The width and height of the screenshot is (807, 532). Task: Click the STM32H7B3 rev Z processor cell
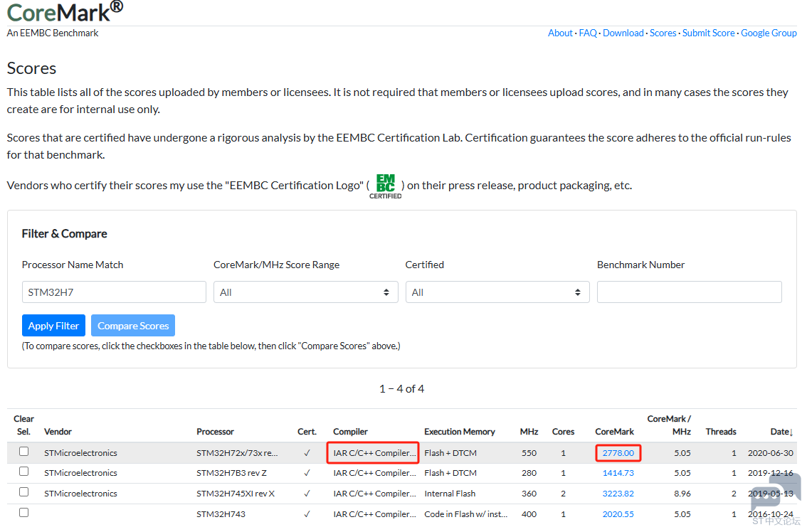click(231, 473)
